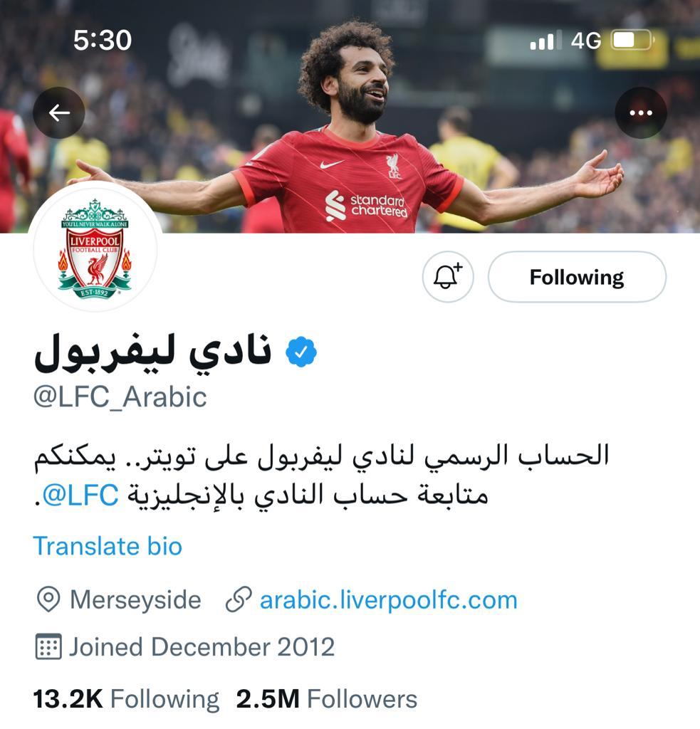The width and height of the screenshot is (700, 729).
Task: Tap the @LFC_Arabic username handle
Action: point(120,397)
